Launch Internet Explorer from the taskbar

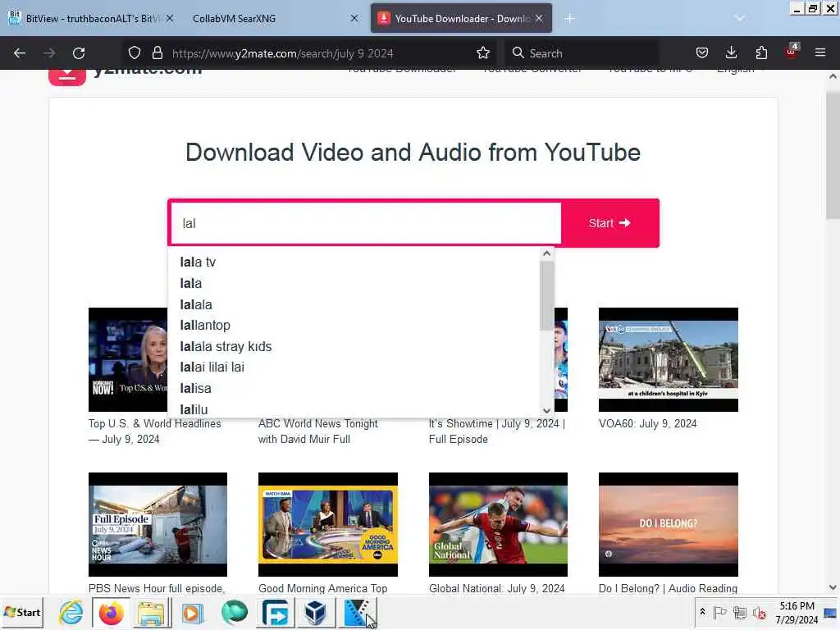[71, 612]
